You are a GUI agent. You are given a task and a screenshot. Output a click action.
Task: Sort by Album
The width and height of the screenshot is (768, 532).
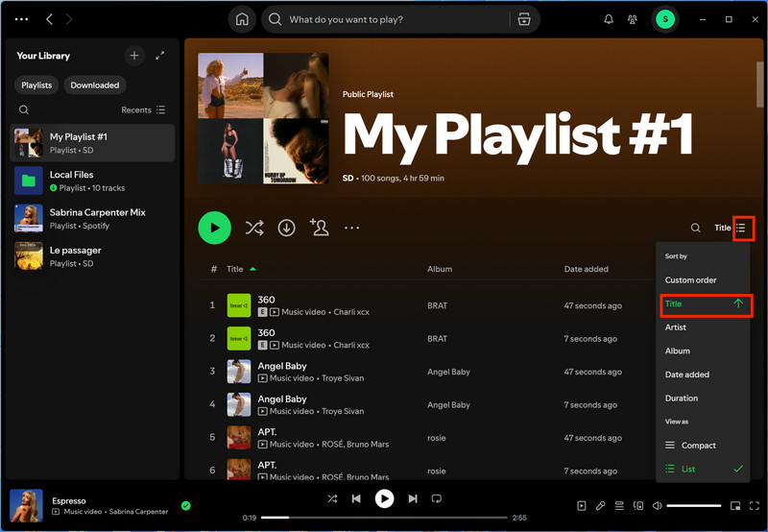pos(704,351)
